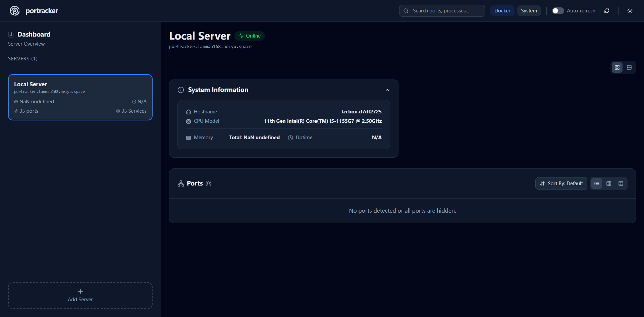Click the Online status badge
Screen dimensions: 644x317
tap(250, 36)
